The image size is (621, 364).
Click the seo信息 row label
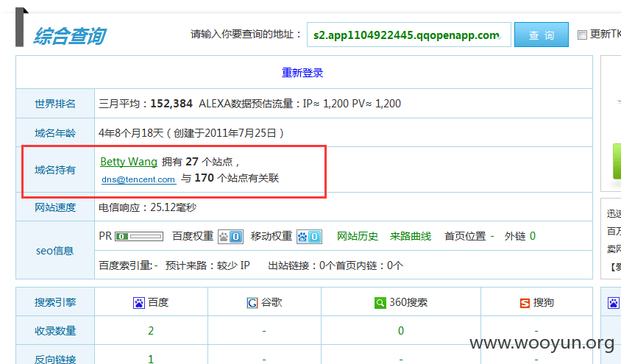[55, 251]
